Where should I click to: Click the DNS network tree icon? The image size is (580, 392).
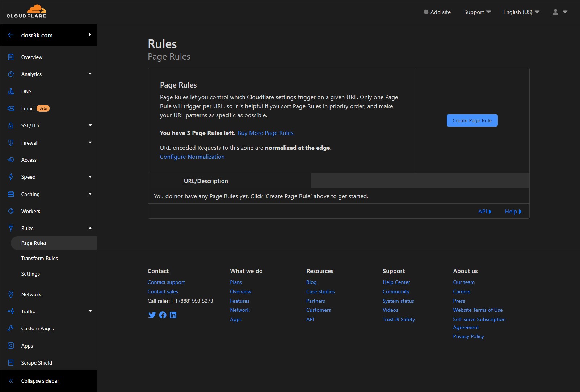11,91
